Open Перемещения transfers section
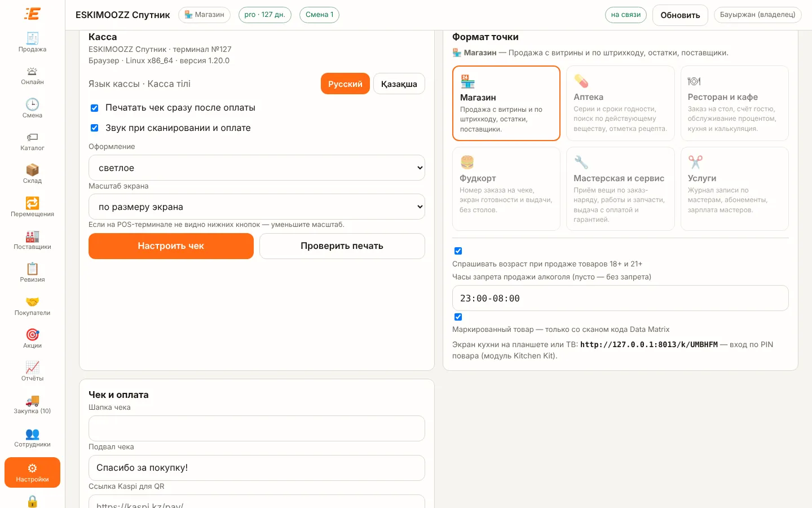Image resolution: width=812 pixels, height=508 pixels. 32,207
